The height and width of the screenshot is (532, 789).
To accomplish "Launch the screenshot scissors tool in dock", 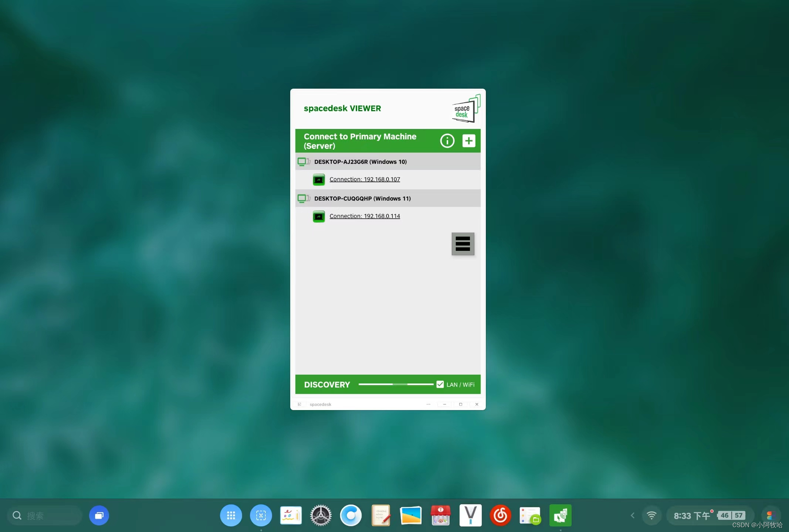I will (261, 515).
